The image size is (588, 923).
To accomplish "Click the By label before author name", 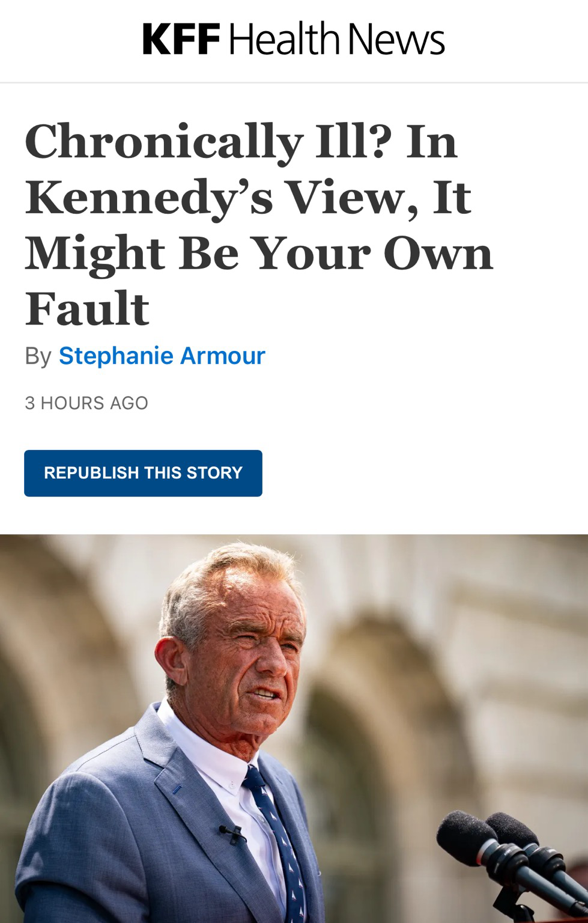I will [x=38, y=356].
